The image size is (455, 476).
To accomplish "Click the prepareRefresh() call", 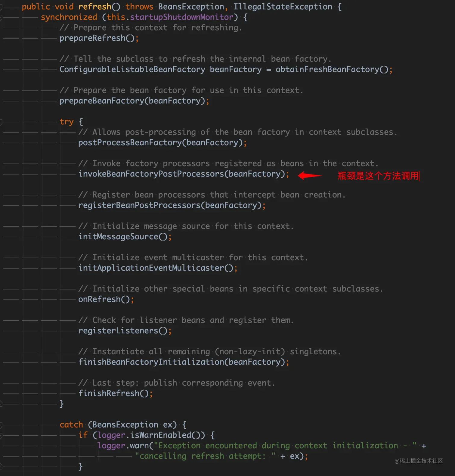I will (x=99, y=38).
